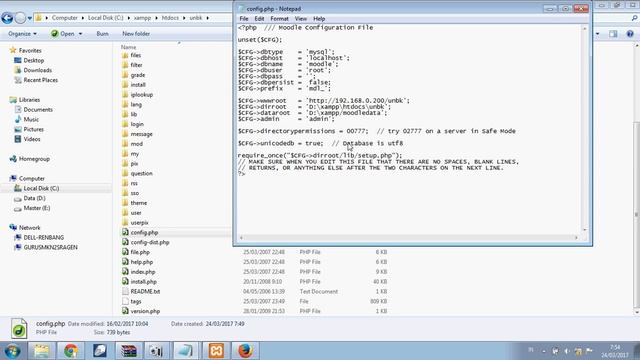Select the login folder icon
The height and width of the screenshot is (360, 640).
click(125, 124)
